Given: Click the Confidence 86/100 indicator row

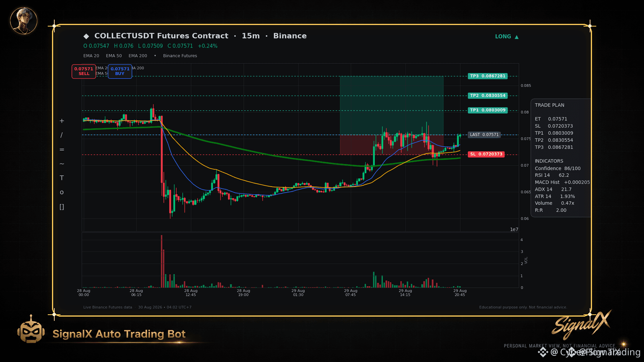Looking at the screenshot, I should coord(558,168).
